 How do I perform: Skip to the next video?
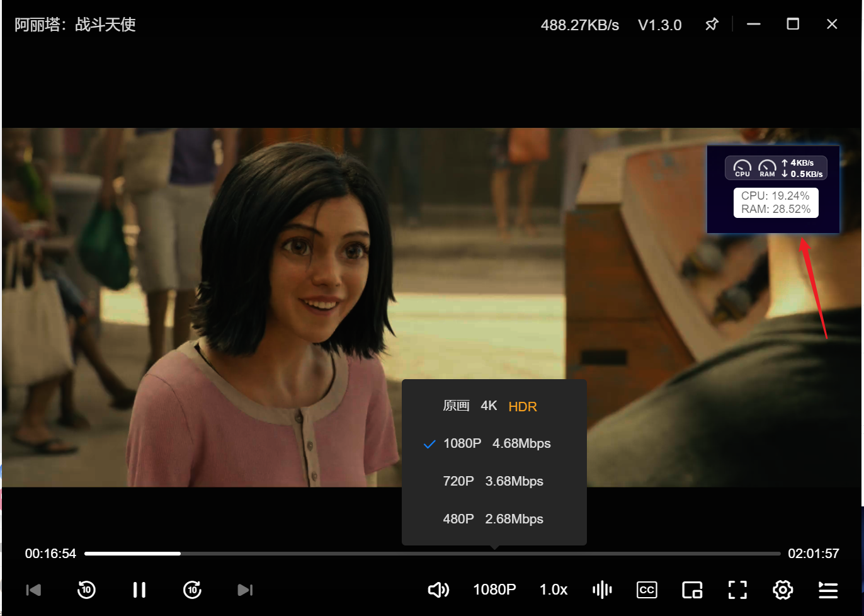245,590
